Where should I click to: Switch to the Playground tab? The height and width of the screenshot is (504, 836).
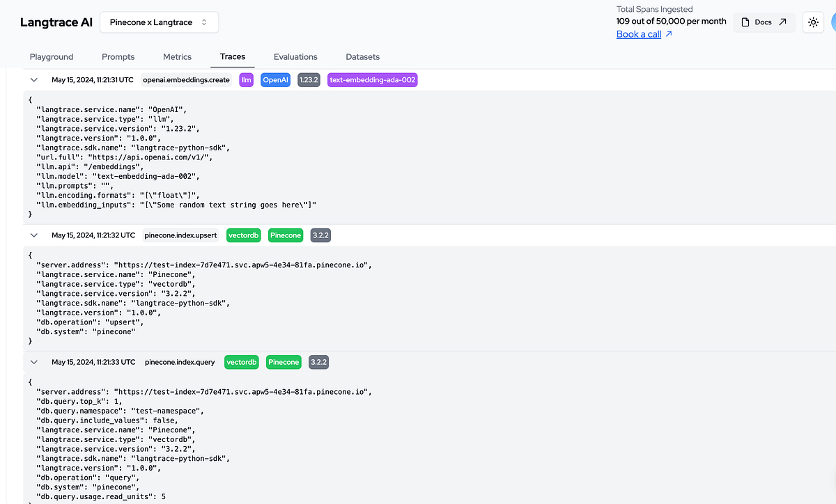click(52, 57)
